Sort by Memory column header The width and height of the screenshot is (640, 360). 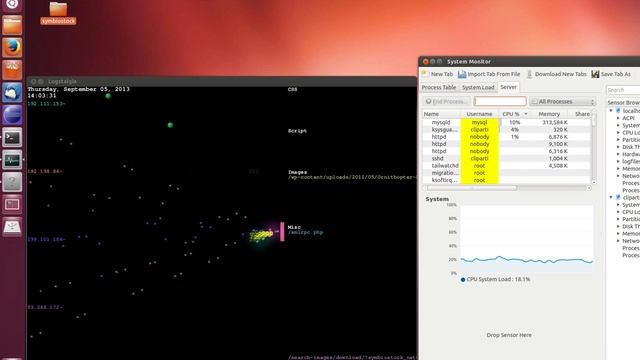549,114
